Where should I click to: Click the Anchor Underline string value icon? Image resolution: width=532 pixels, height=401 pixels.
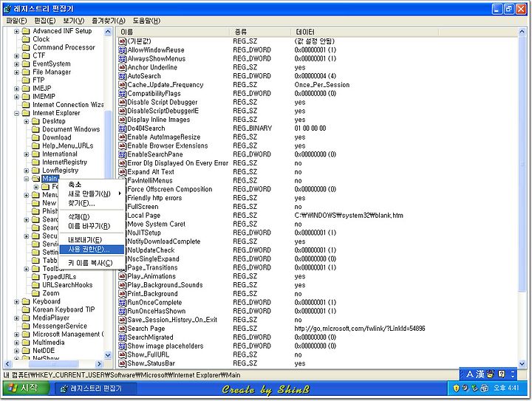click(122, 67)
